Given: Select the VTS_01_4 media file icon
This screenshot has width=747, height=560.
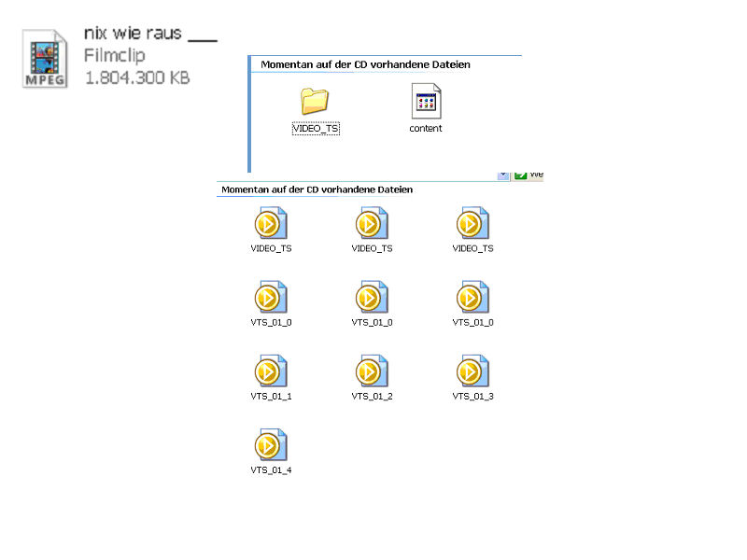Looking at the screenshot, I should [x=271, y=445].
